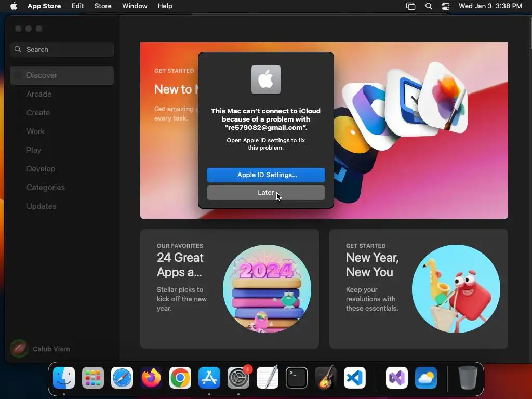Select Arcade in the sidebar

62,94
